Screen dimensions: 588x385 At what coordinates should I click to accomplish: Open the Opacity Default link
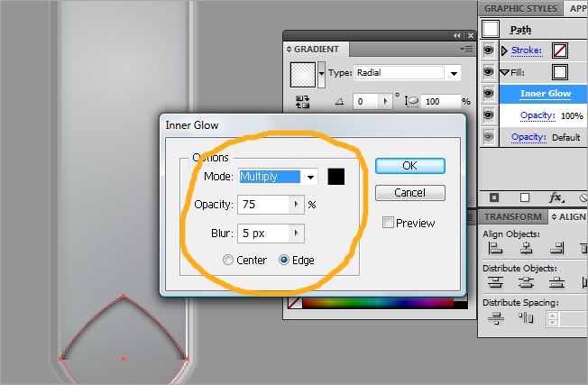tap(528, 137)
